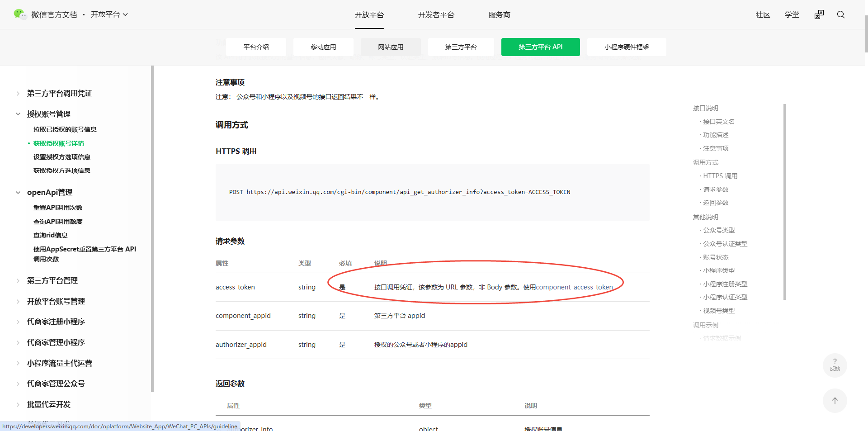Jump to 公众号类型 in page outline
The height and width of the screenshot is (431, 868).
719,230
